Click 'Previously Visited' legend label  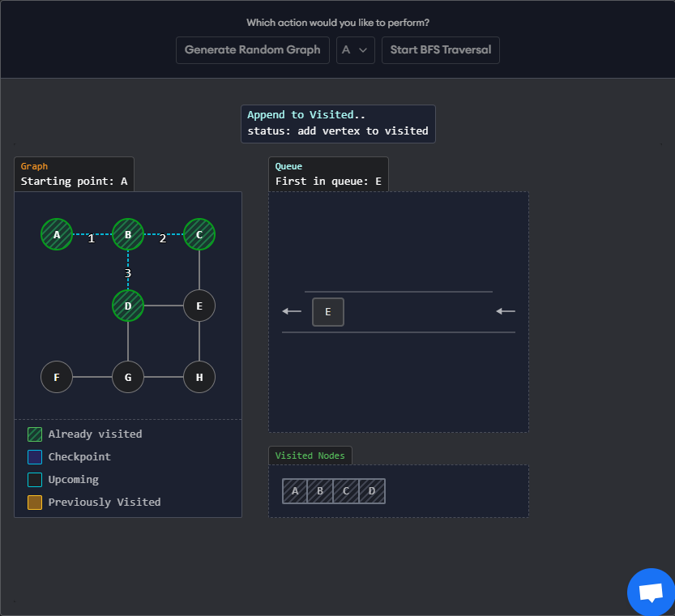(x=105, y=503)
